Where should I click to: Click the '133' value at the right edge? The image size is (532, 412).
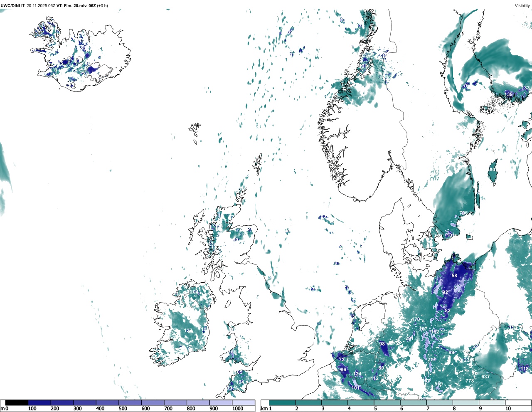click(x=526, y=88)
